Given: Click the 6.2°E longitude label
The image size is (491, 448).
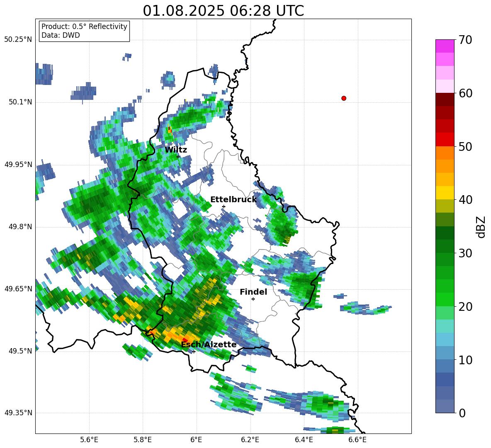Looking at the screenshot, I should (250, 440).
